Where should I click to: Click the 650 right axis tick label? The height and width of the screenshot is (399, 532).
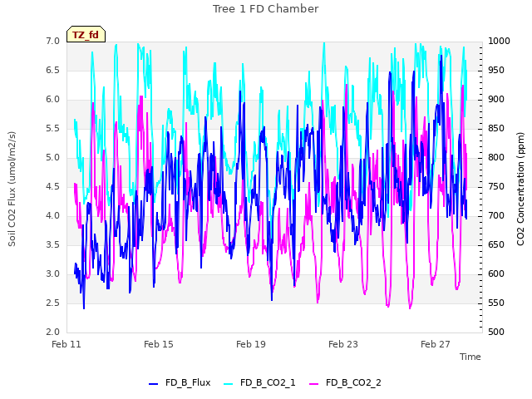click(496, 245)
